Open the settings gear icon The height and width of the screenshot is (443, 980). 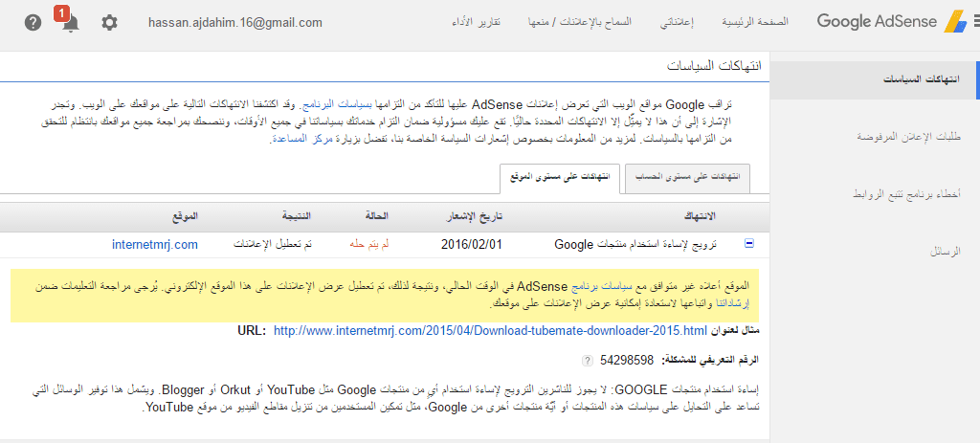click(109, 23)
